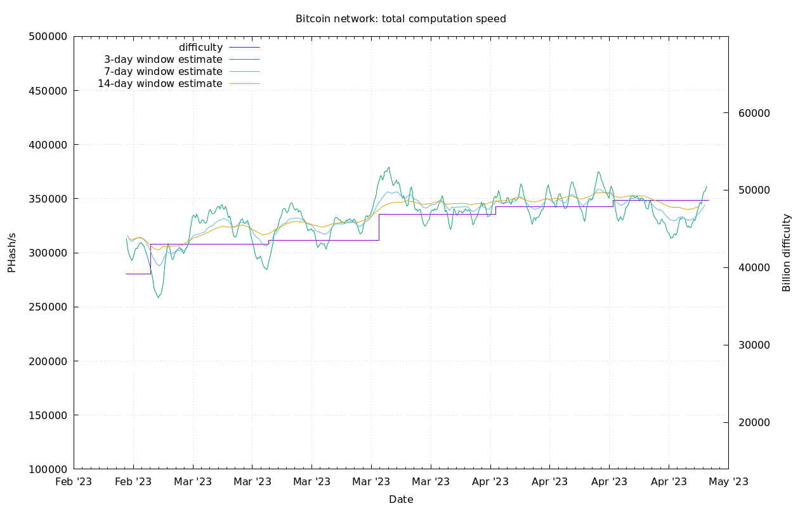Toggle the 3-day window estimate legend entry
This screenshot has width=812, height=508.
(x=162, y=59)
